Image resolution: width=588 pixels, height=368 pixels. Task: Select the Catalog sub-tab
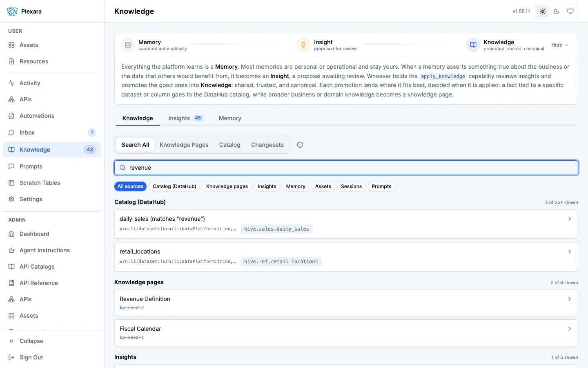click(230, 145)
